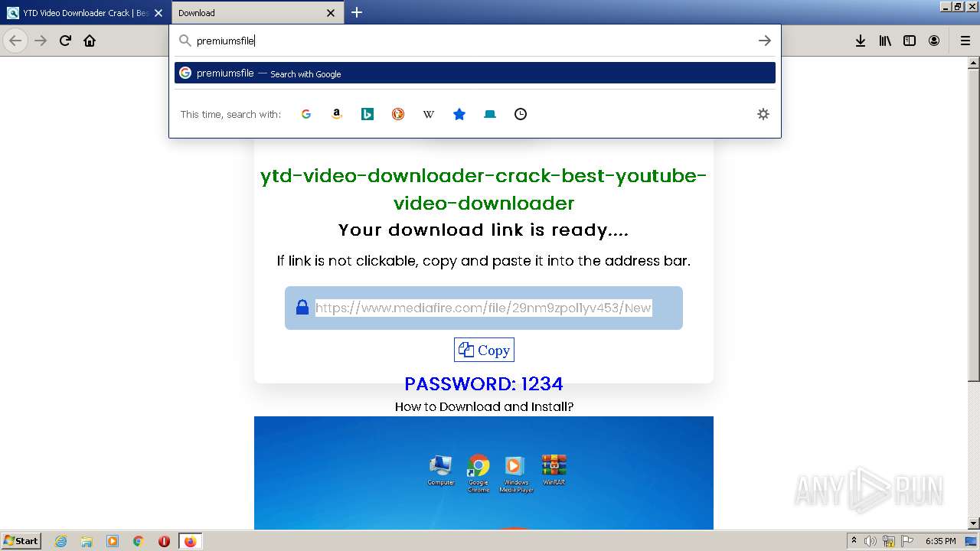Search this time with DuckDuckGo icon

click(x=398, y=114)
